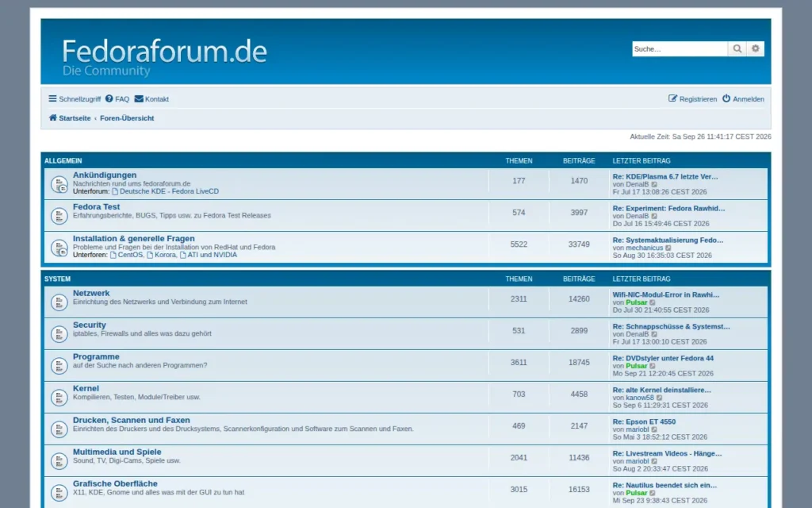
Task: Open Grafische Oberfläche forum
Action: pyautogui.click(x=115, y=483)
